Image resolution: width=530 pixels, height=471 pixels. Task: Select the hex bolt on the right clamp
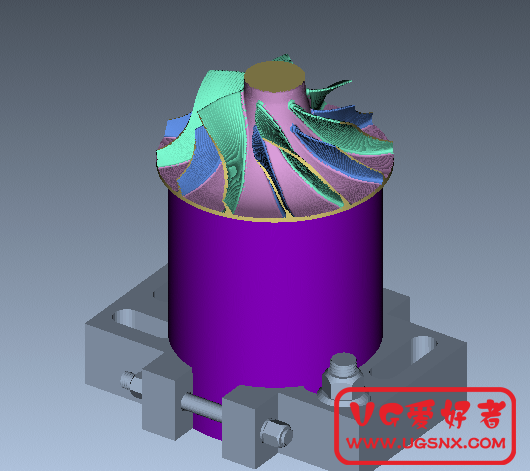pyautogui.click(x=343, y=374)
